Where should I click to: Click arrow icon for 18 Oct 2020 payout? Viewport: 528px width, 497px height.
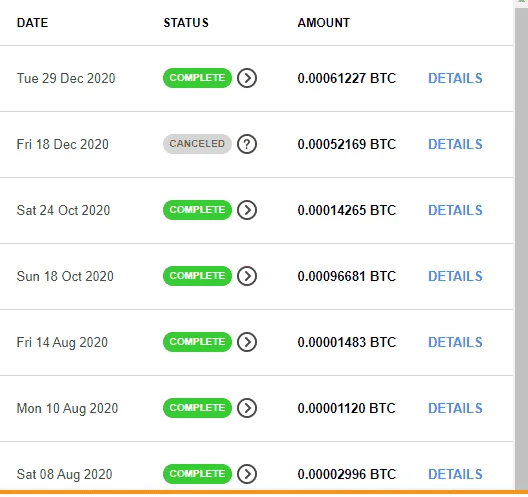247,276
